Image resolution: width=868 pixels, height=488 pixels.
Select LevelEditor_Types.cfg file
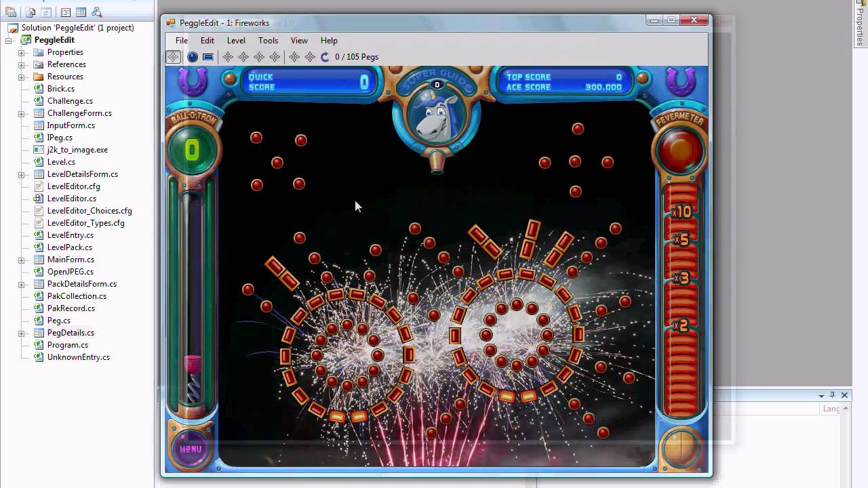[86, 223]
